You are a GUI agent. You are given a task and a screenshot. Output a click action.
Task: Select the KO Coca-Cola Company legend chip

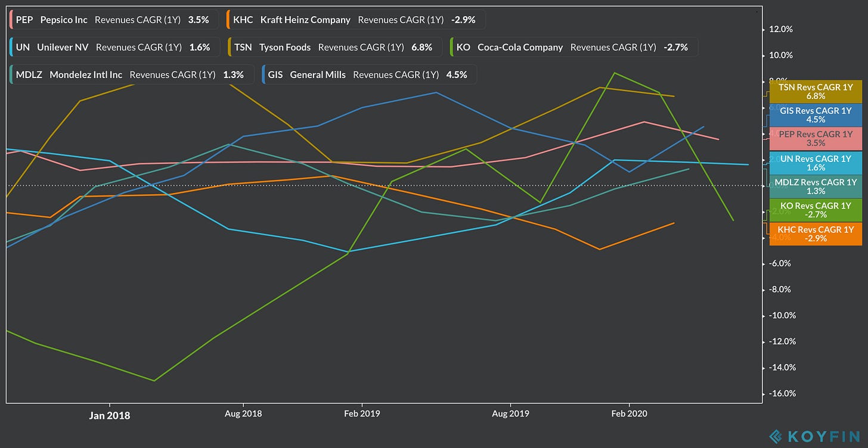tap(574, 47)
